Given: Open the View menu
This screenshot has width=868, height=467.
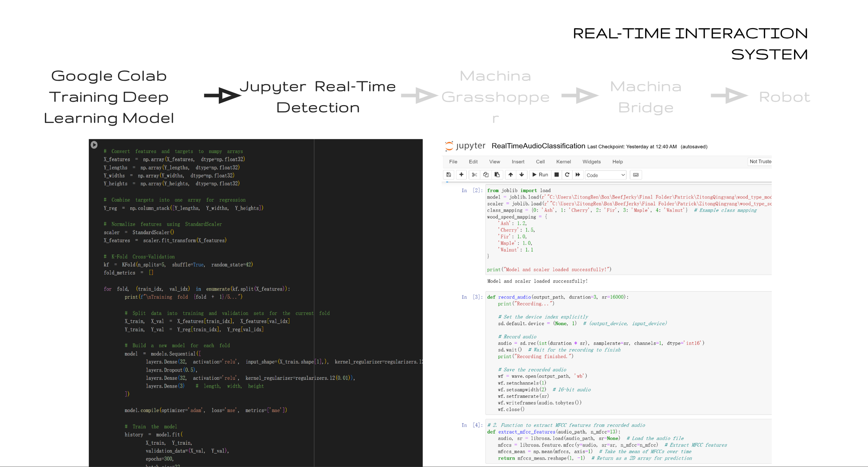Looking at the screenshot, I should 494,162.
